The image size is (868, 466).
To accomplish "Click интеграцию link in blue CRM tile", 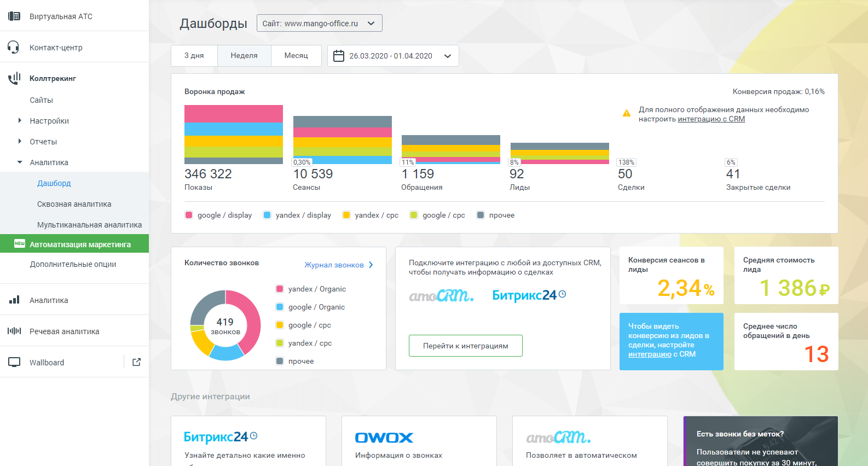I will click(650, 354).
